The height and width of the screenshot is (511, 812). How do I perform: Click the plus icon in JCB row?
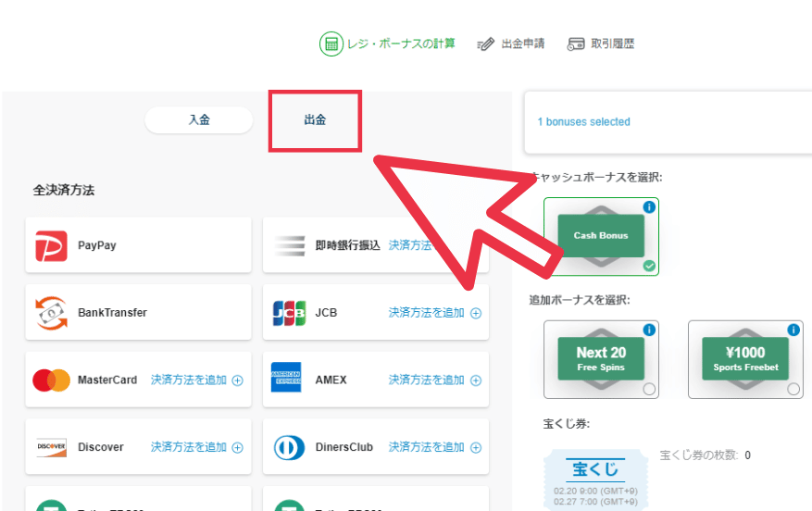[x=476, y=313]
